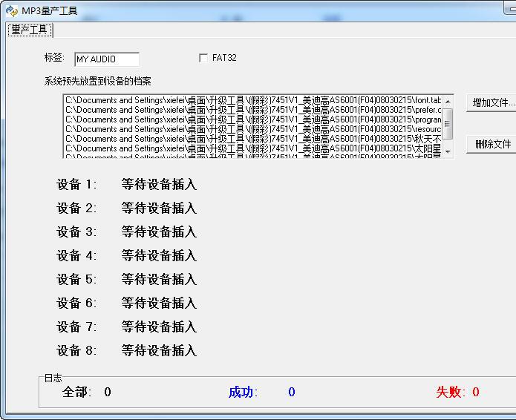This screenshot has height=420, width=516.
Task: Click the file list scrollbar thumb
Action: click(448, 124)
